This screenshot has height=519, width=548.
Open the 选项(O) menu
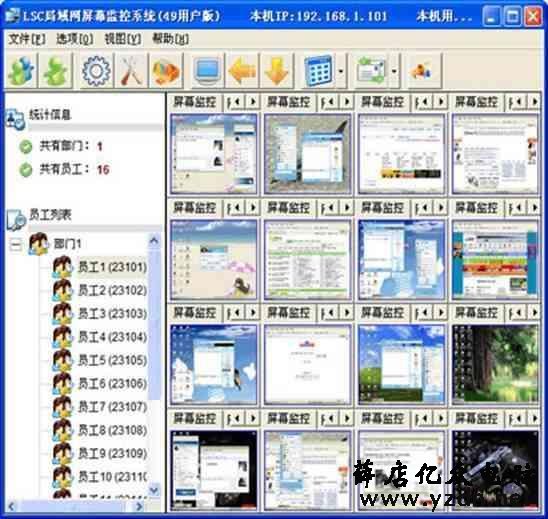(x=75, y=39)
